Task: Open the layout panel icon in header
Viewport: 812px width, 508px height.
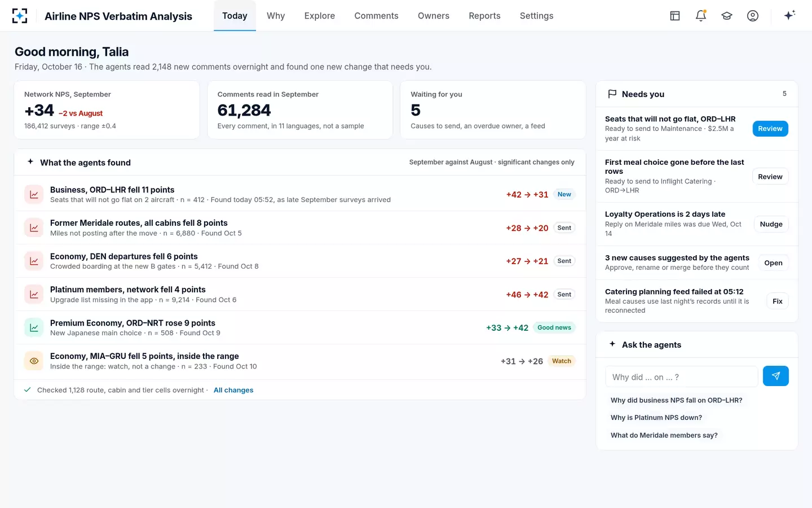Action: coord(675,16)
